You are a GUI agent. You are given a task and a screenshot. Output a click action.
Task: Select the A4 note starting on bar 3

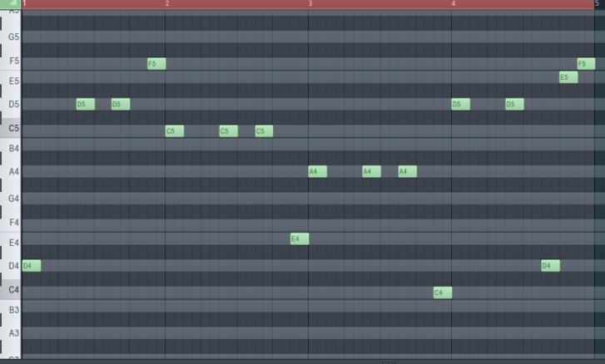[x=318, y=171]
